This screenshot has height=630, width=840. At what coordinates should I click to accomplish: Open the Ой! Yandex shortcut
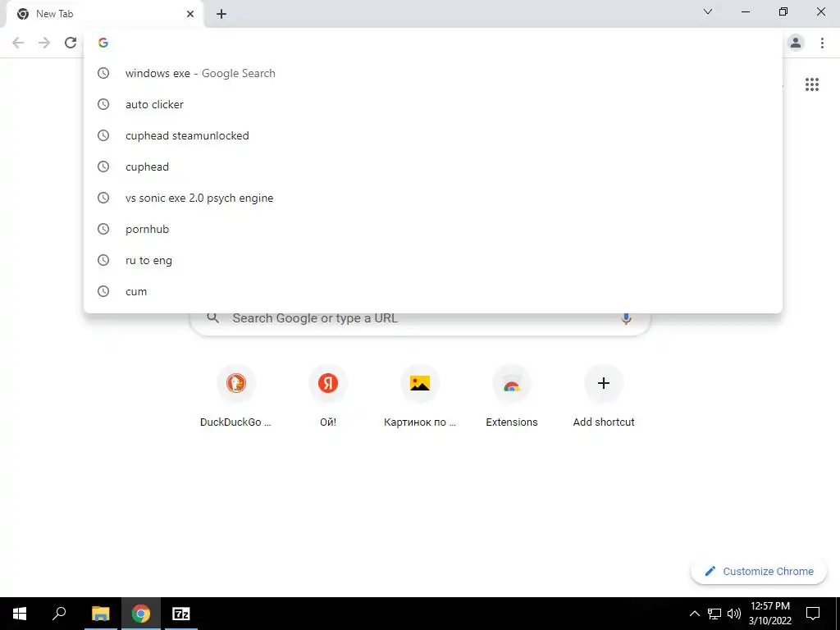[328, 396]
